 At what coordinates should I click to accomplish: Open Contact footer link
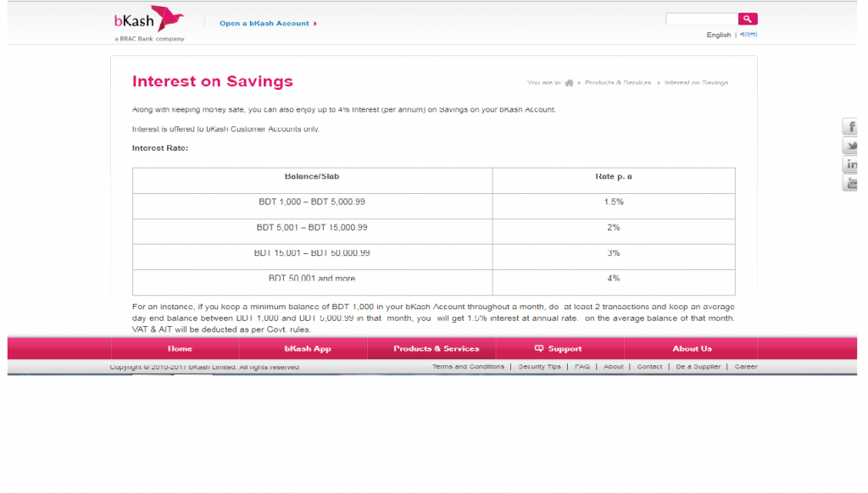(x=649, y=367)
